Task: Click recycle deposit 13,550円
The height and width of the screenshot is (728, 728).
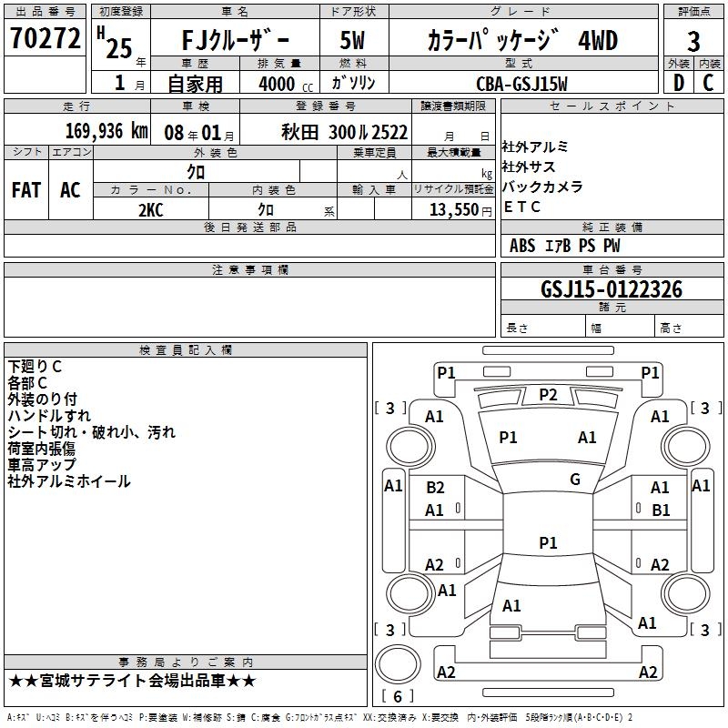Action: tap(460, 210)
